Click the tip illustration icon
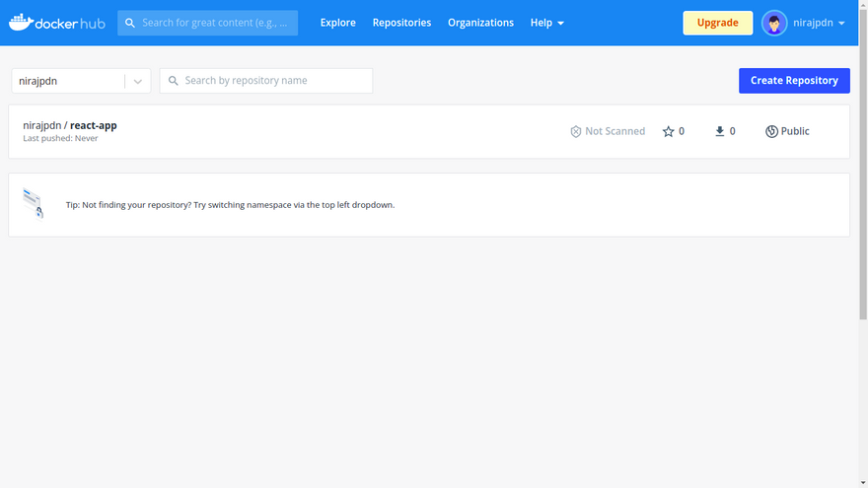The width and height of the screenshot is (868, 488). [34, 203]
